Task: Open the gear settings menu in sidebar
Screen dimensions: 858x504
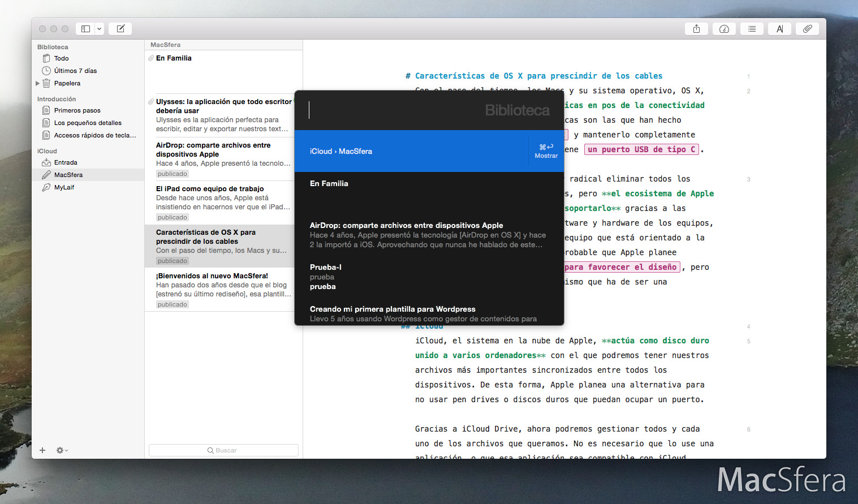Action: (62, 450)
